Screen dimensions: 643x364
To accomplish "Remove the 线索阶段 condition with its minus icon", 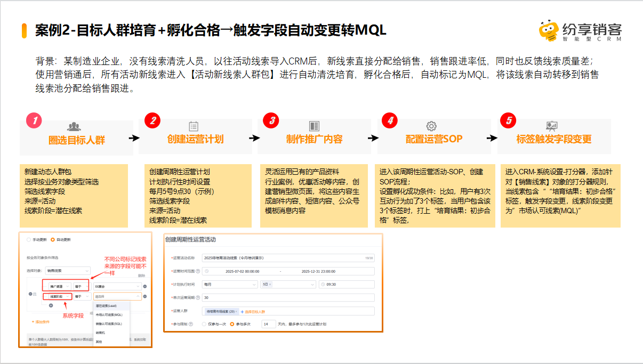I will tap(145, 296).
